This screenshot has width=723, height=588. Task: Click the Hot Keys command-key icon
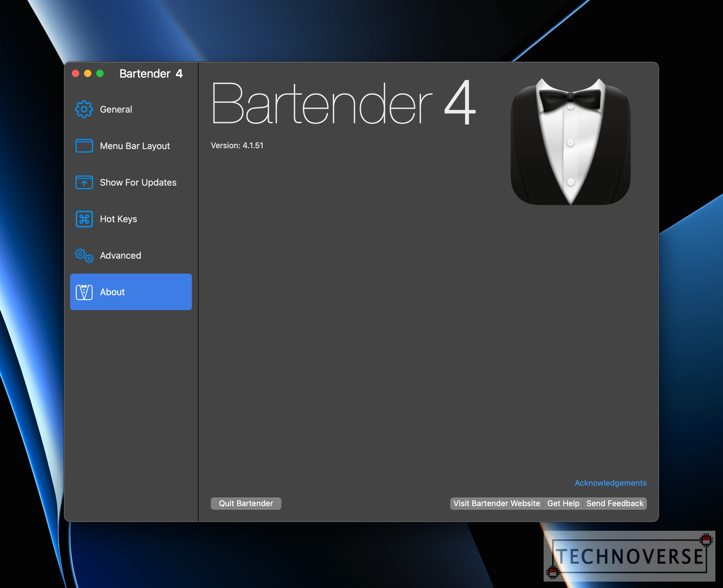(84, 219)
